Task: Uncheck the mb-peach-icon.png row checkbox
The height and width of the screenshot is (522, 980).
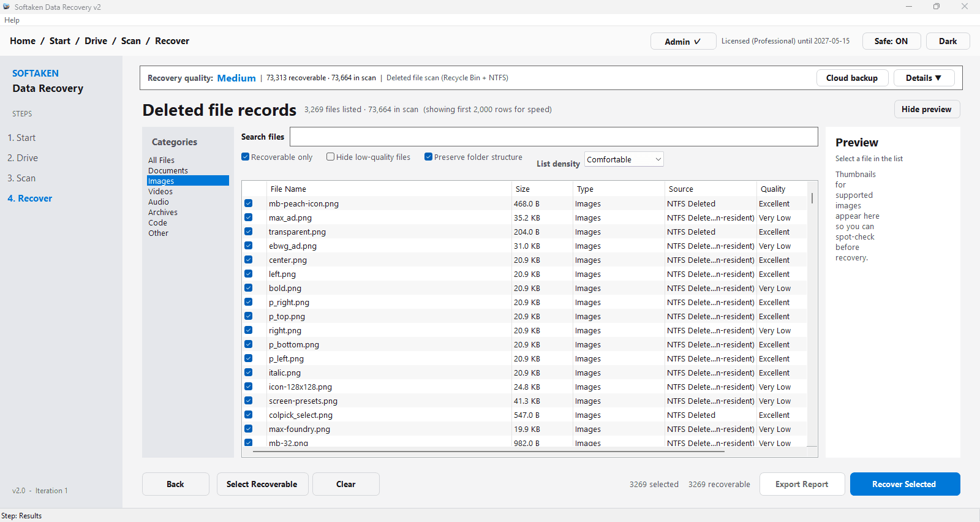Action: (249, 203)
